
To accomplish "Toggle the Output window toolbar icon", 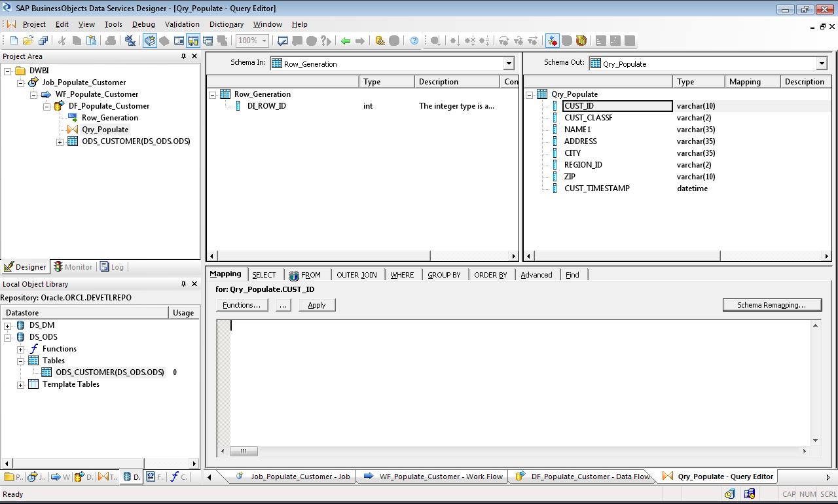I will click(x=208, y=41).
